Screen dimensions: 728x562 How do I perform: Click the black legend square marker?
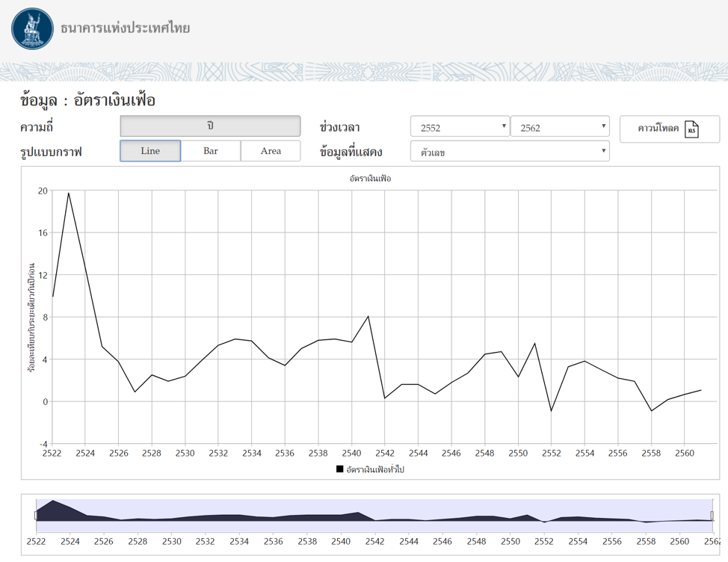tap(339, 469)
